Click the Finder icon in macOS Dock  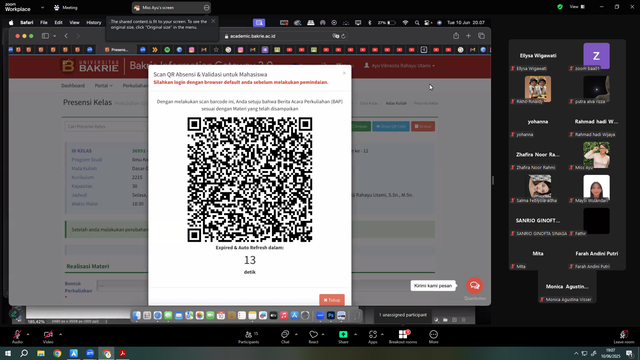pyautogui.click(x=136, y=315)
